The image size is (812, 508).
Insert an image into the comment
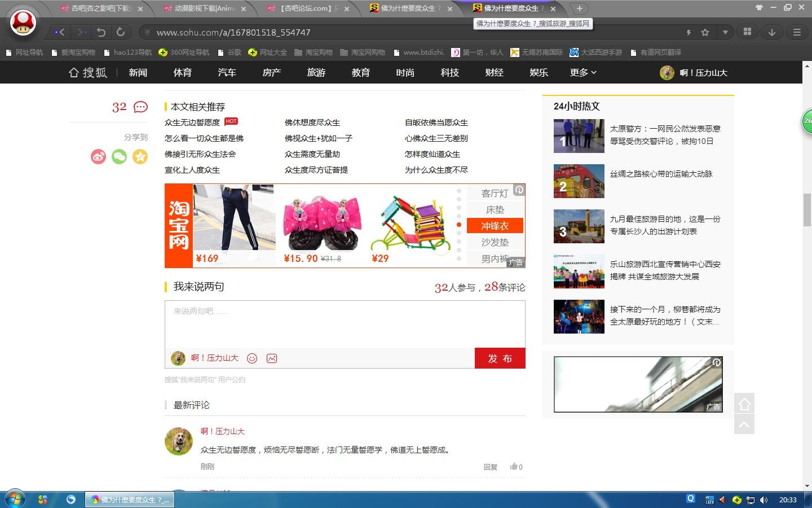(271, 358)
